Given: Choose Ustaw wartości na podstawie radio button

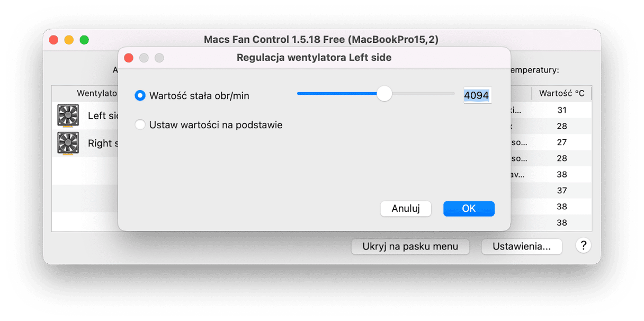Looking at the screenshot, I should (140, 125).
